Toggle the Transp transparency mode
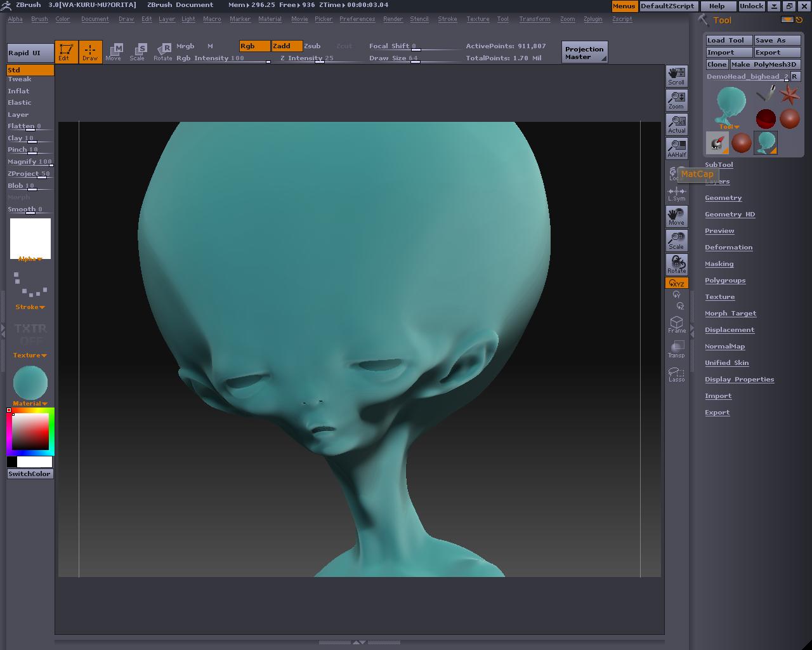The width and height of the screenshot is (812, 650). coord(676,349)
